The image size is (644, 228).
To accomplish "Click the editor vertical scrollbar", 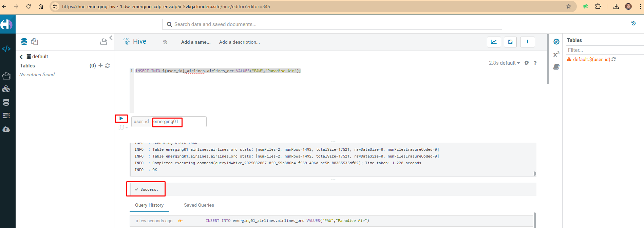I will (x=548, y=59).
